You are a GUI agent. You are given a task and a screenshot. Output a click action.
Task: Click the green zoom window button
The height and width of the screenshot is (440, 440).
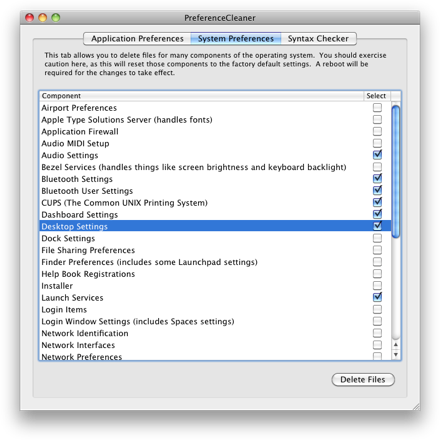pos(56,17)
